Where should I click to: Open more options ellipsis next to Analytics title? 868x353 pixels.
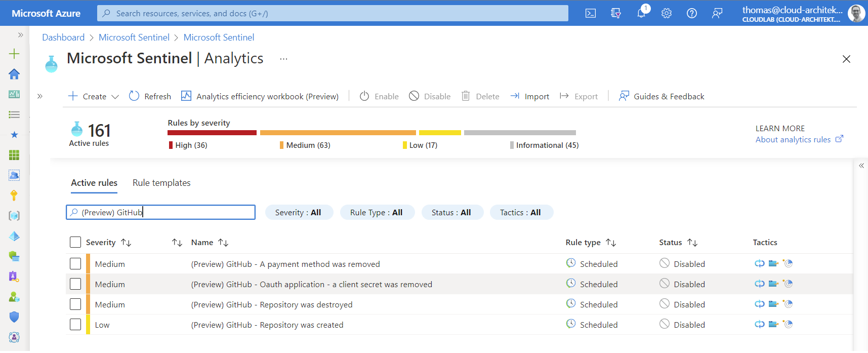[283, 59]
